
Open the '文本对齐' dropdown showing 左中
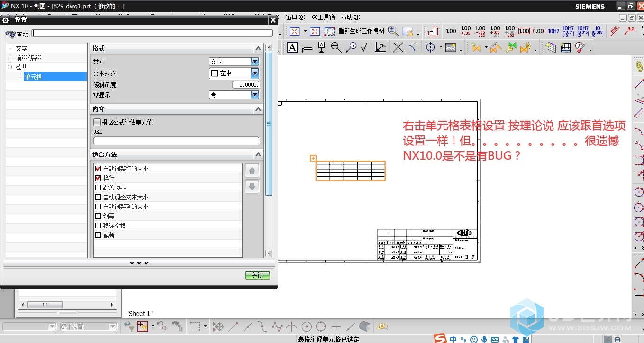tap(234, 73)
